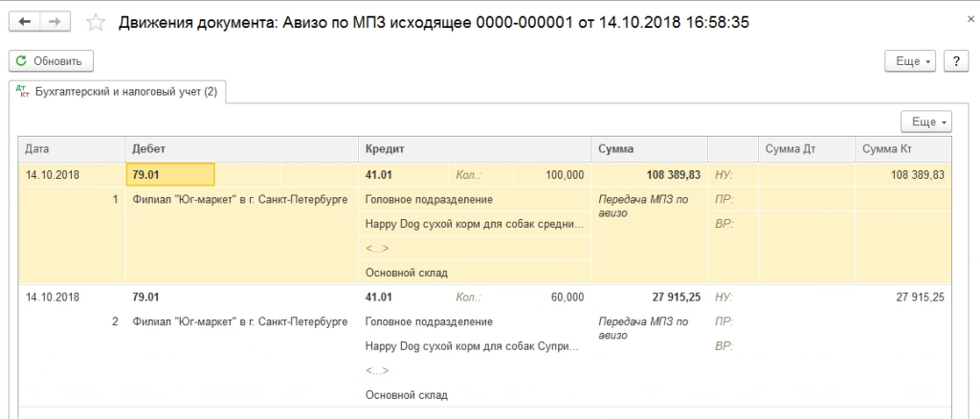Open the top Еще dropdown menu
The width and height of the screenshot is (980, 419).
913,60
